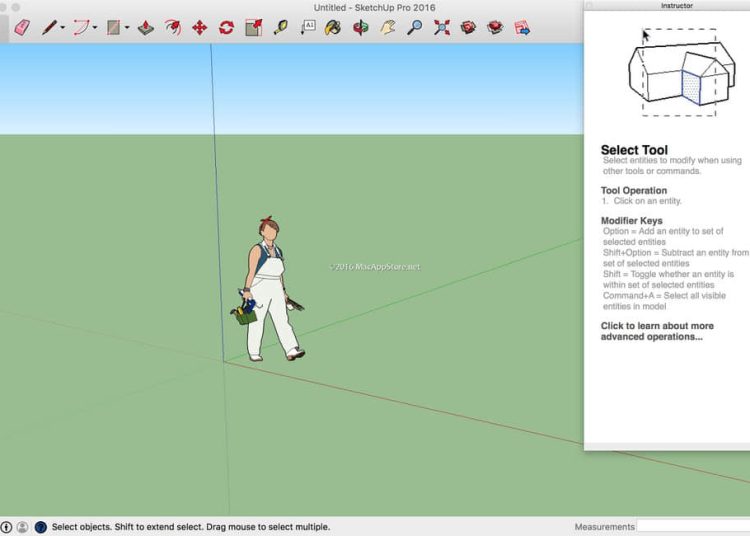Screen dimensions: 750x536
Task: Activate the Orbit camera tool
Action: point(361,28)
